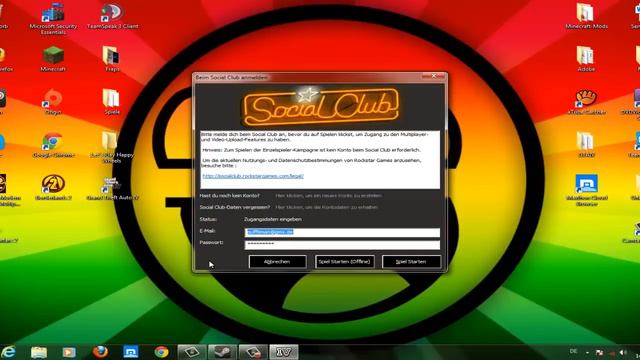Switch to Steam taskbar window
This screenshot has height=360, width=640.
[x=222, y=352]
